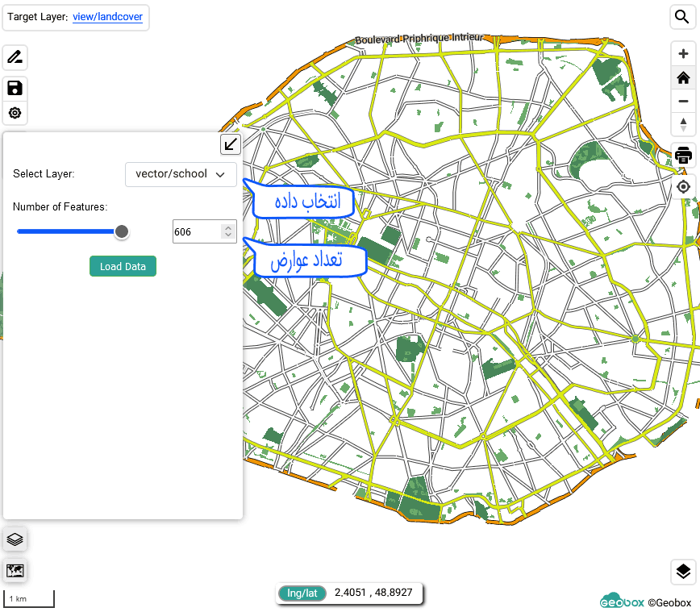Open the vector/school layer dropdown
The width and height of the screenshot is (700, 612).
point(181,174)
